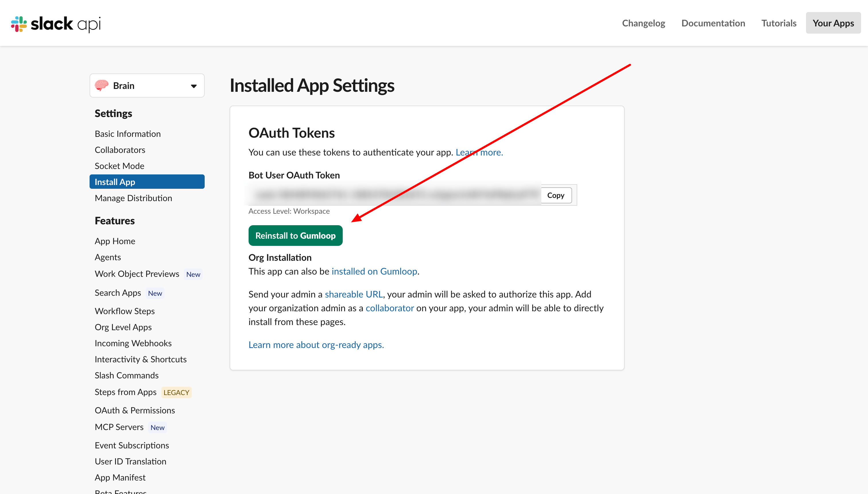Click the OAuth Tokens heading
The image size is (868, 494).
[292, 133]
